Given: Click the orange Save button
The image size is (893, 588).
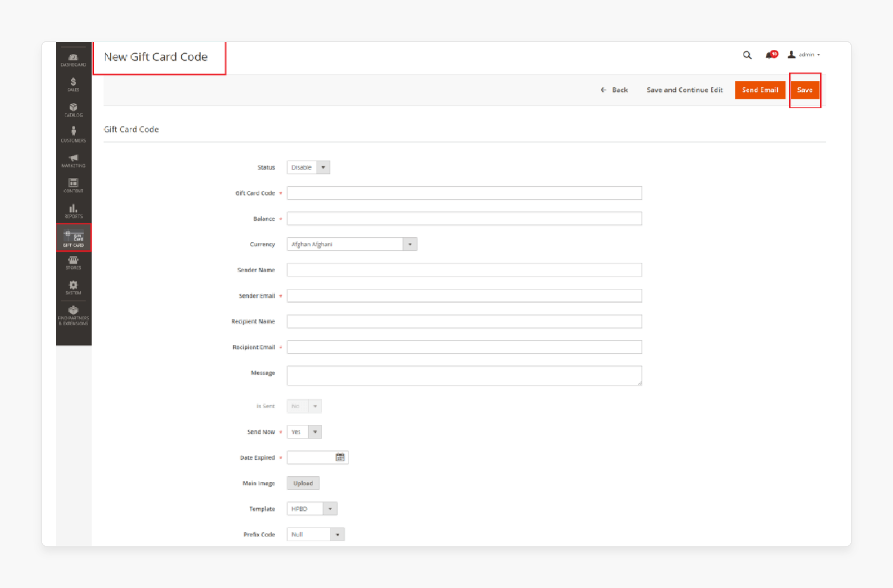Looking at the screenshot, I should coord(804,90).
